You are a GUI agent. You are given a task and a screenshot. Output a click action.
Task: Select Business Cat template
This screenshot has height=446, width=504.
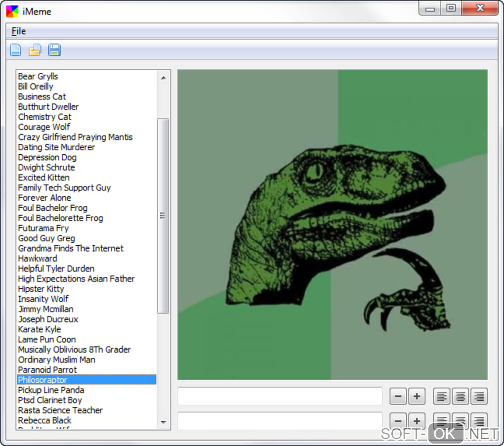[x=86, y=97]
